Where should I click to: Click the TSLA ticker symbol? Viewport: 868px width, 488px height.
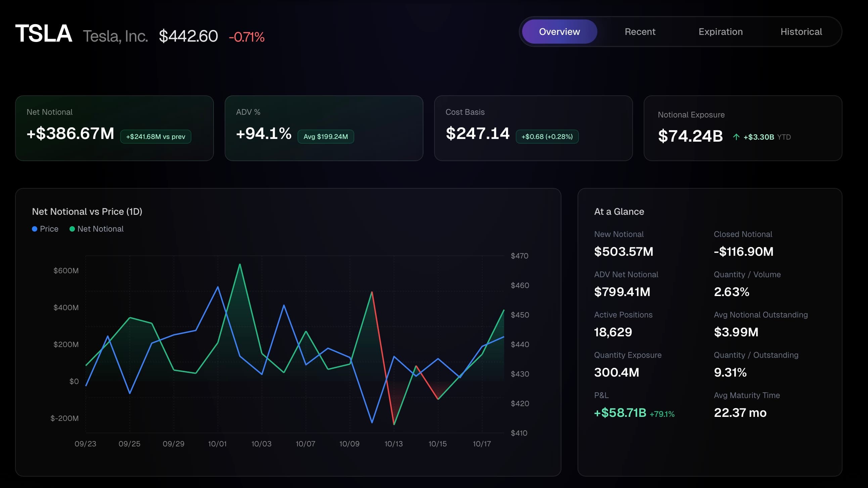click(43, 34)
